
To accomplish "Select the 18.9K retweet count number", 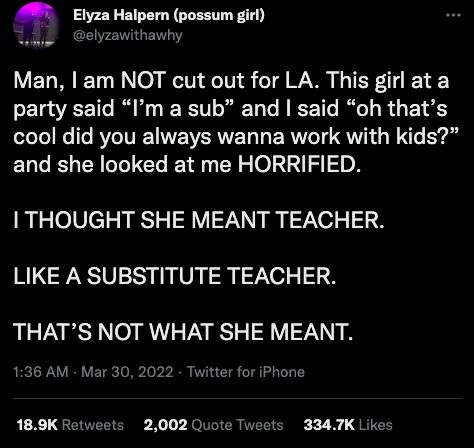I will [37, 425].
